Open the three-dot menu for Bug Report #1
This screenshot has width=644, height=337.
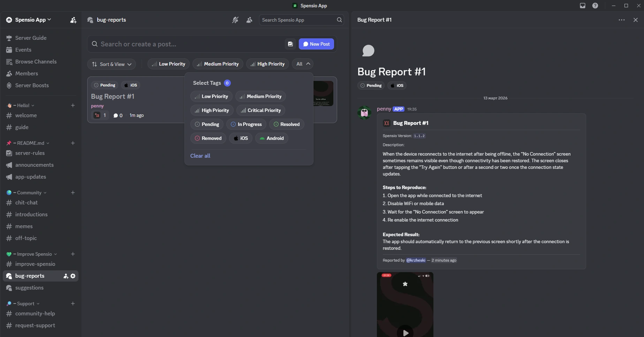[x=621, y=20]
